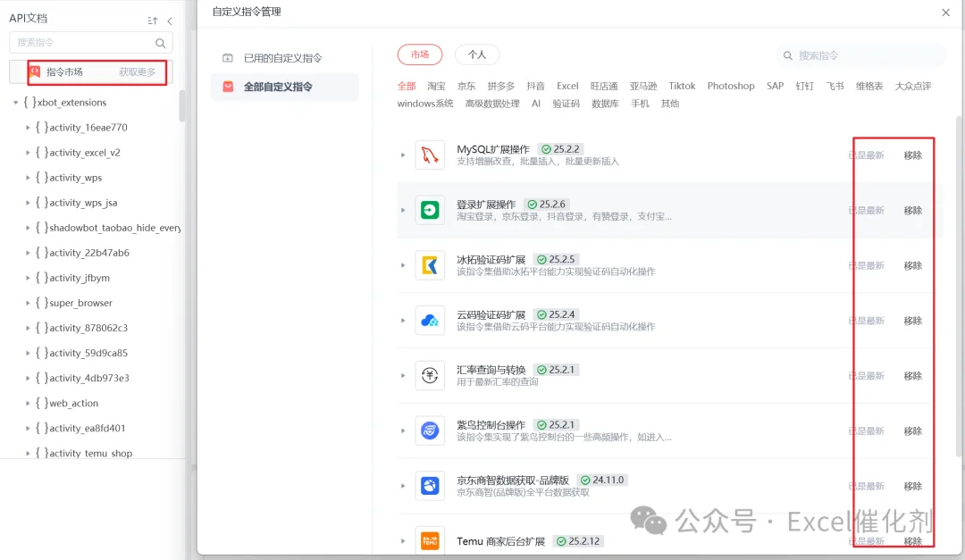Collapse the API文档 panel with the arrow

170,21
